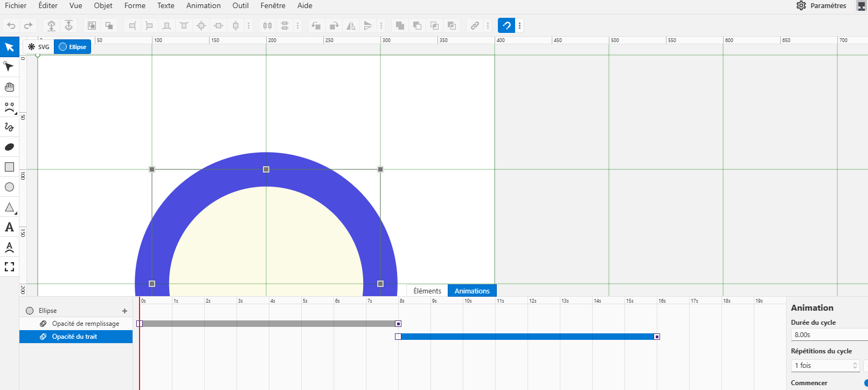Align objects to the top edge
This screenshot has height=390, width=868.
pyautogui.click(x=184, y=25)
